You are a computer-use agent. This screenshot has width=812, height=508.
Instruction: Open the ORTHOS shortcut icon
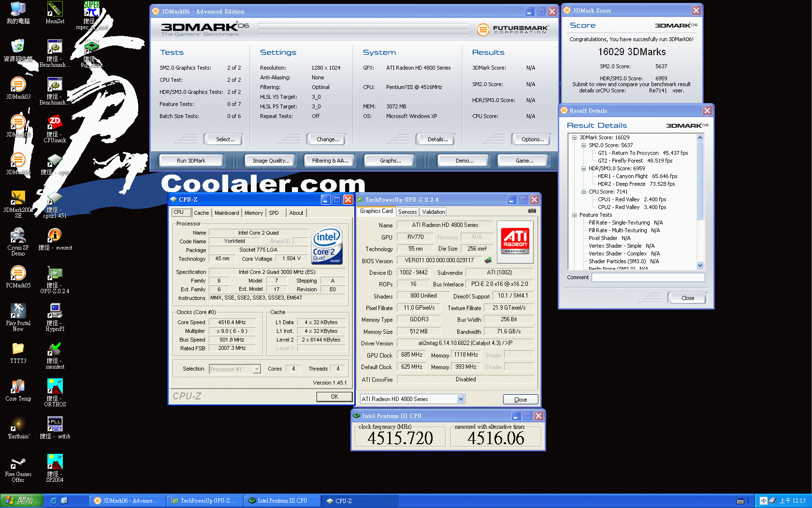coord(55,392)
